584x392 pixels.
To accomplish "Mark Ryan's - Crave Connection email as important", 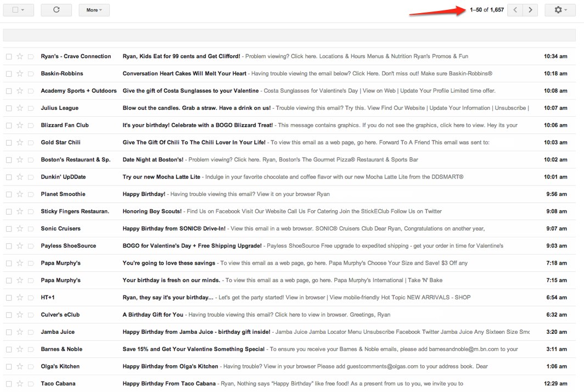I will tap(31, 57).
